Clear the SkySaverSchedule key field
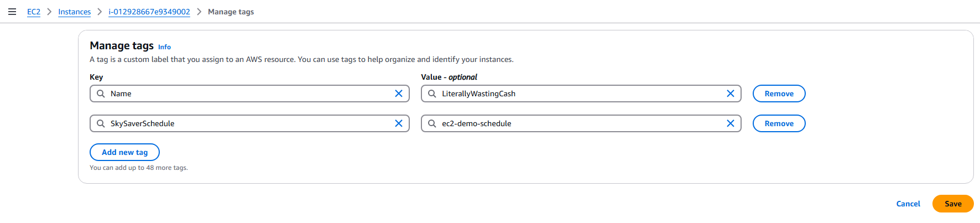The image size is (980, 223). tap(398, 123)
